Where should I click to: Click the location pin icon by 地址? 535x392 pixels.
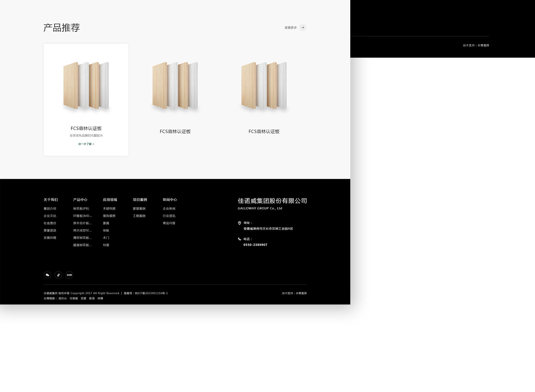pyautogui.click(x=239, y=223)
